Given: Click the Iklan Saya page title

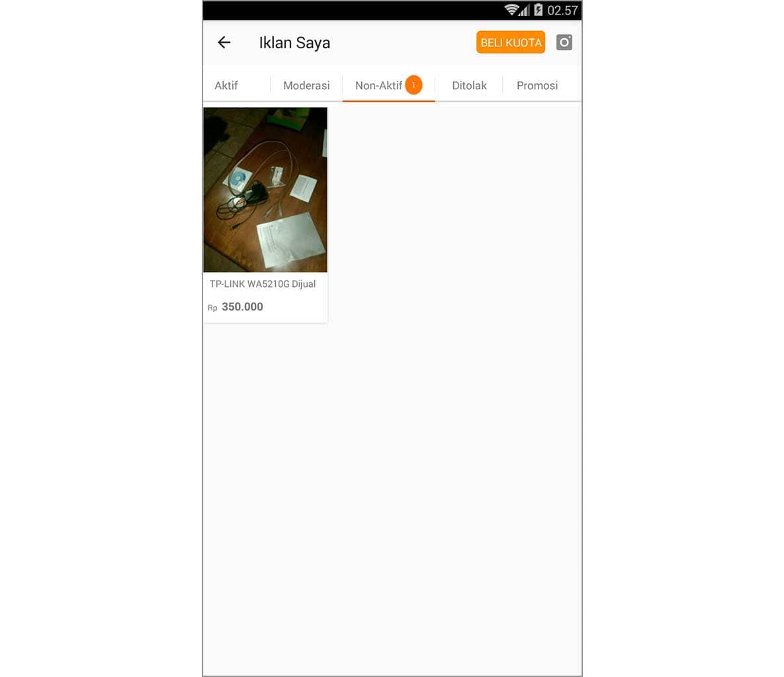Looking at the screenshot, I should pos(294,43).
